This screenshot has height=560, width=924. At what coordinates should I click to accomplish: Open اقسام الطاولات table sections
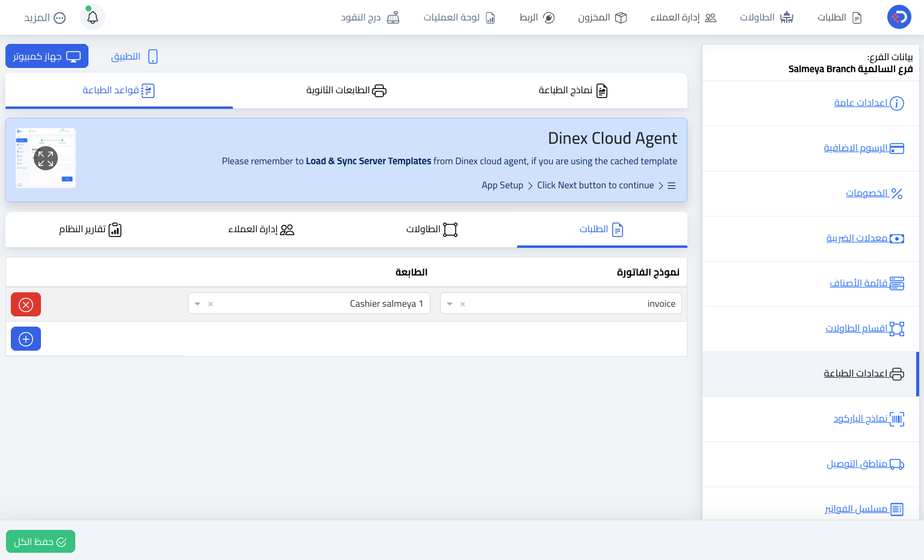(864, 328)
